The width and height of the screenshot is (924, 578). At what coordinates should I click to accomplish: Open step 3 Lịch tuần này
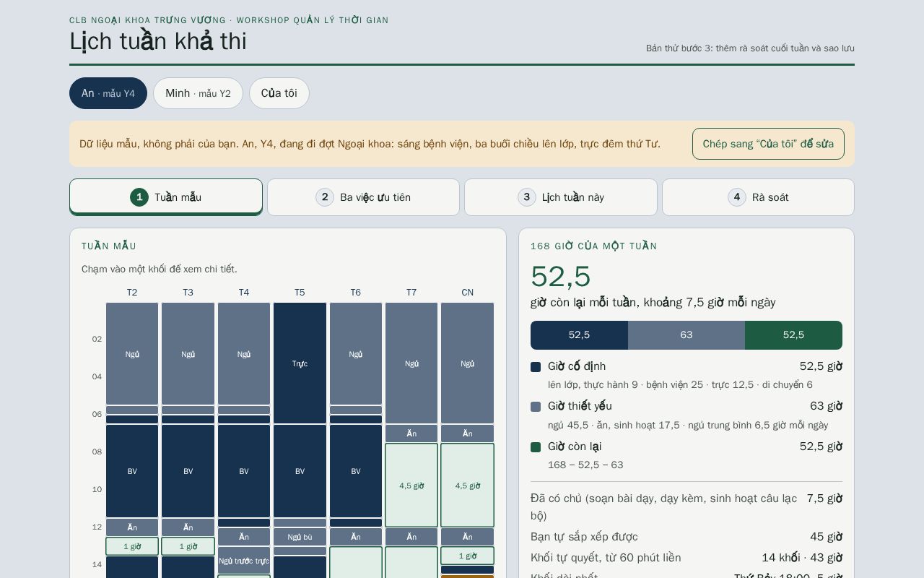point(561,197)
